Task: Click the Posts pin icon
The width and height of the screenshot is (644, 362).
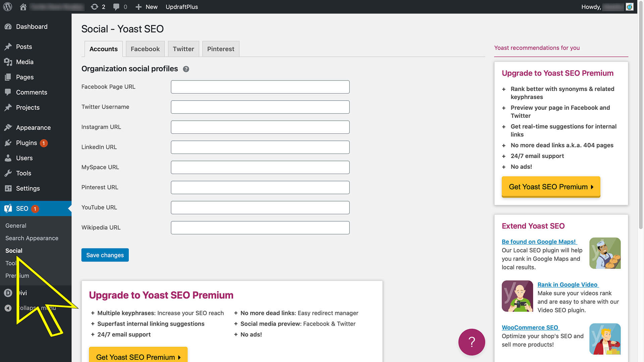Action: (x=8, y=47)
